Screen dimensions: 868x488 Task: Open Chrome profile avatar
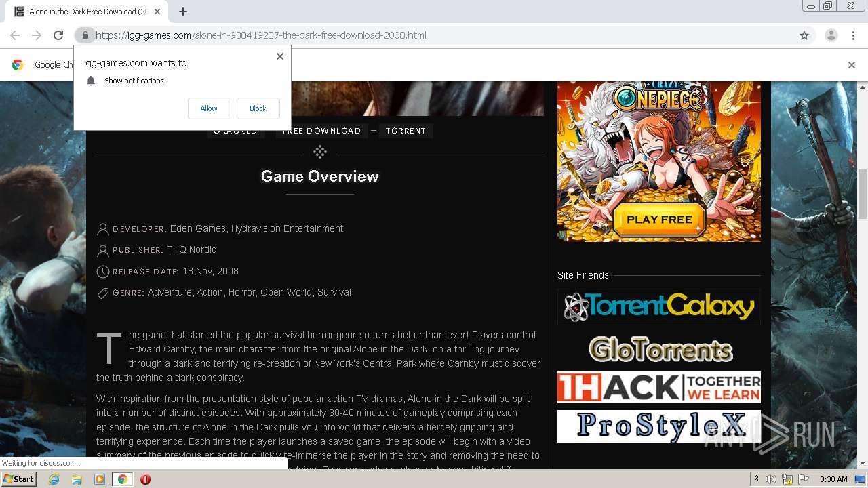click(831, 35)
